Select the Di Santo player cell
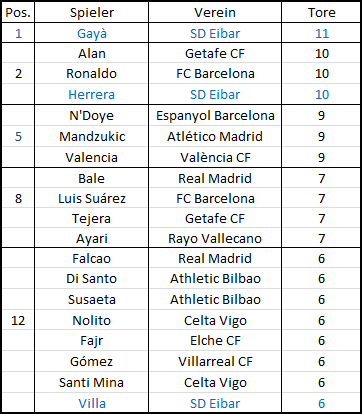The height and width of the screenshot is (414, 362). (x=91, y=278)
